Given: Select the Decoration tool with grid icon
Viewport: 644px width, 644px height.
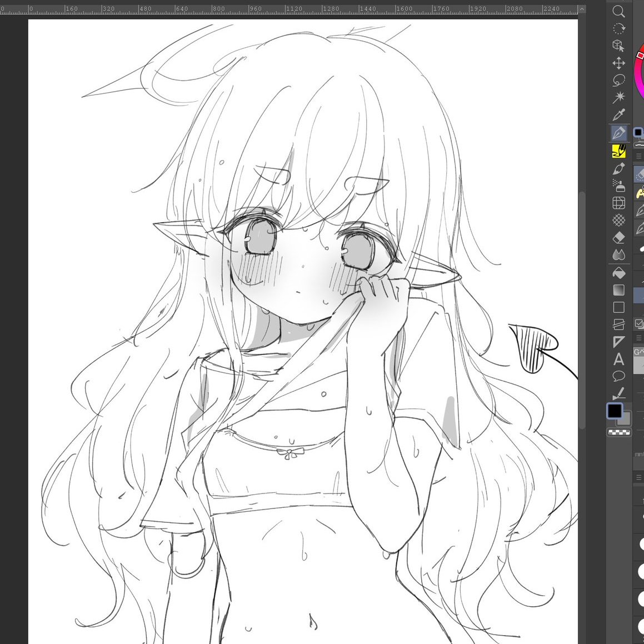Looking at the screenshot, I should coord(618,203).
